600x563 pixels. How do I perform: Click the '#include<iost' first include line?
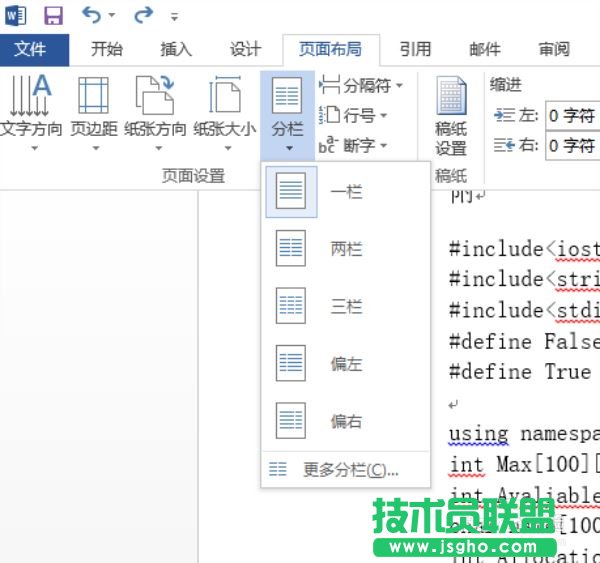(x=524, y=250)
